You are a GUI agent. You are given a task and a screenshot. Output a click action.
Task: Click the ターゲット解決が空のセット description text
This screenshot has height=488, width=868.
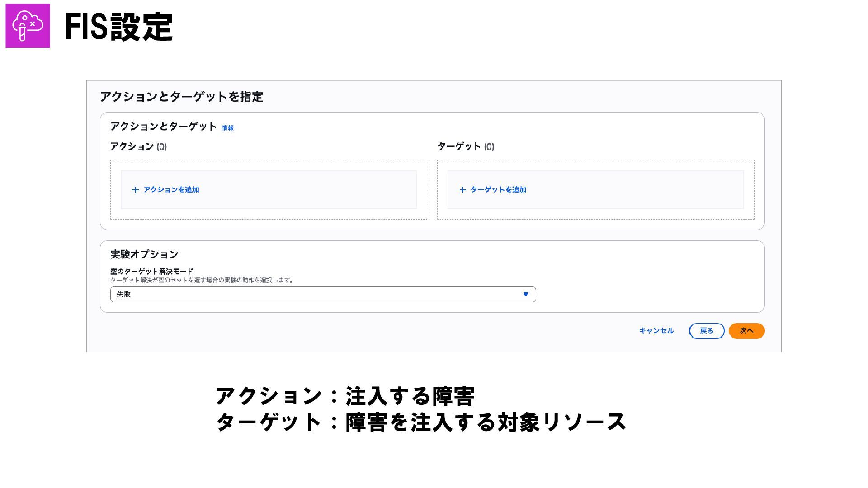[x=203, y=280]
